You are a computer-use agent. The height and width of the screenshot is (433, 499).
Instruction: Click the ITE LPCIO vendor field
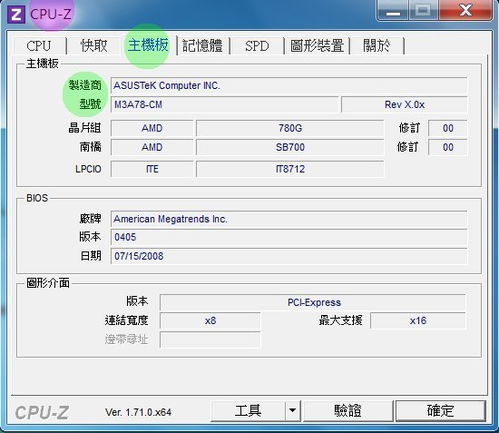tap(152, 169)
